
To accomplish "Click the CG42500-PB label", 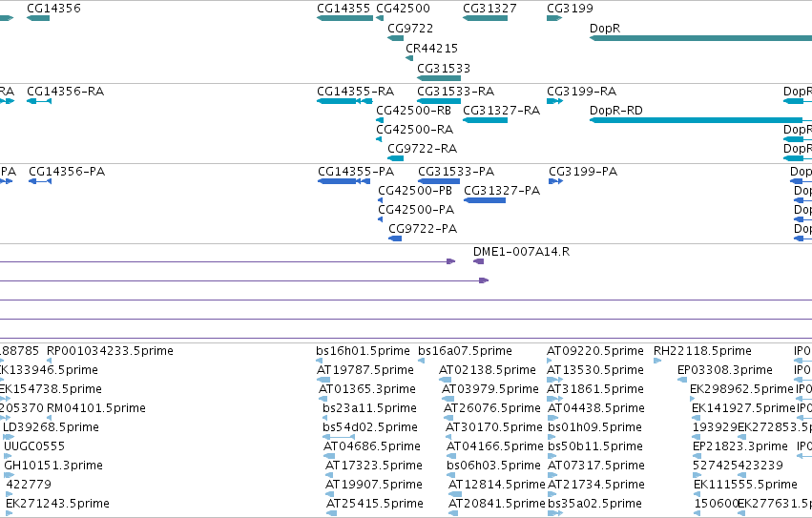I will [x=415, y=191].
